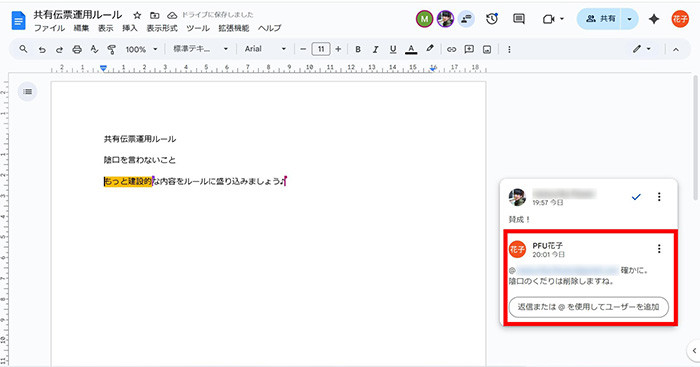
Task: Collapse the toolbar with the up chevron
Action: click(676, 50)
